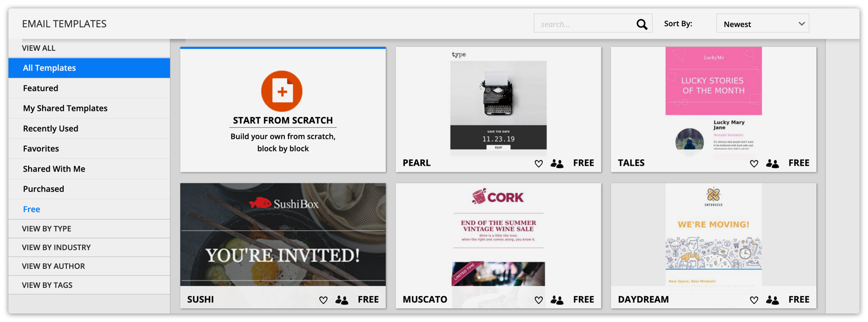
Task: View Purchased templates
Action: 89,189
